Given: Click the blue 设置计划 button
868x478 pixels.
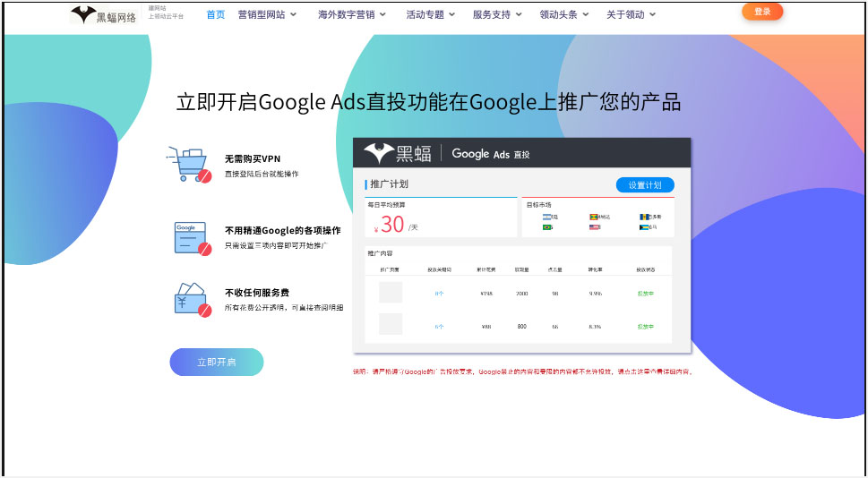Looking at the screenshot, I should [x=645, y=185].
